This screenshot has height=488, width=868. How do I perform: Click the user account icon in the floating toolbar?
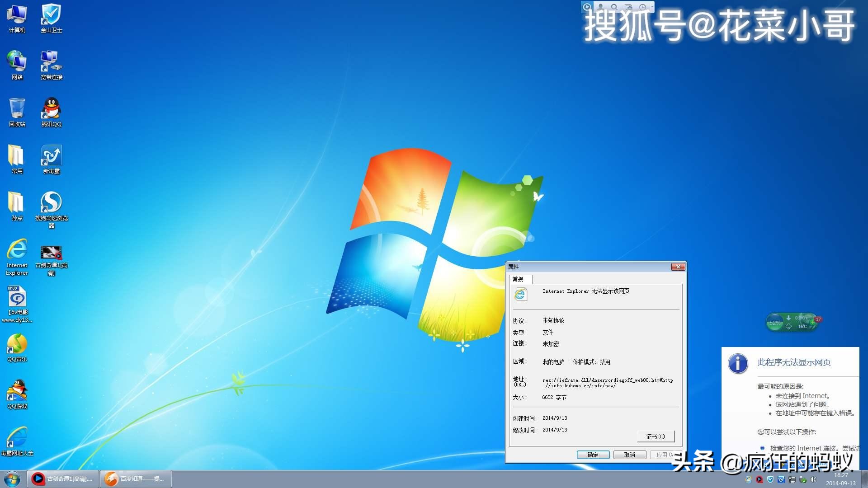point(600,7)
